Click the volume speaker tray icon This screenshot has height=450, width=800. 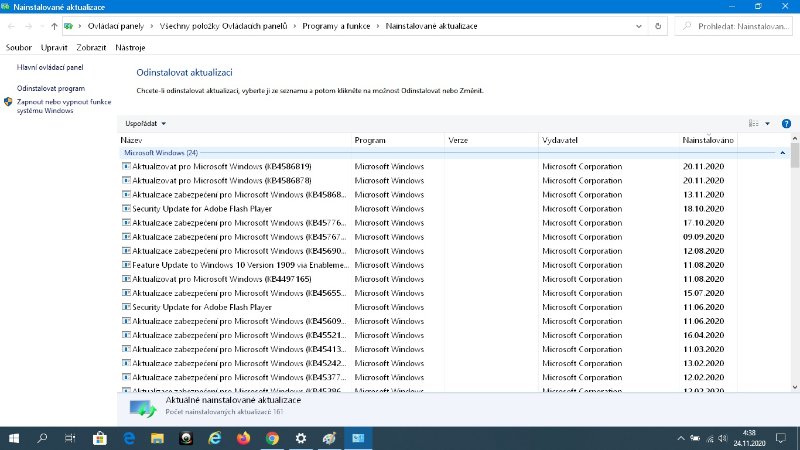(x=723, y=438)
